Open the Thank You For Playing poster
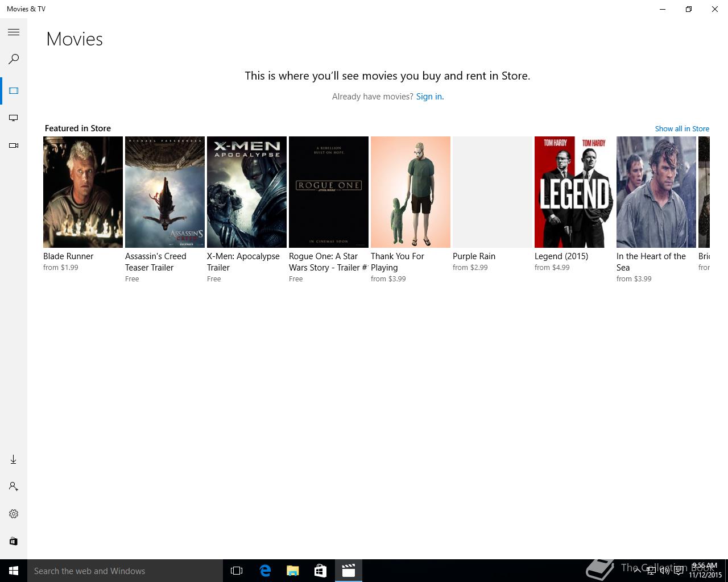Viewport: 728px width, 582px height. coord(411,192)
